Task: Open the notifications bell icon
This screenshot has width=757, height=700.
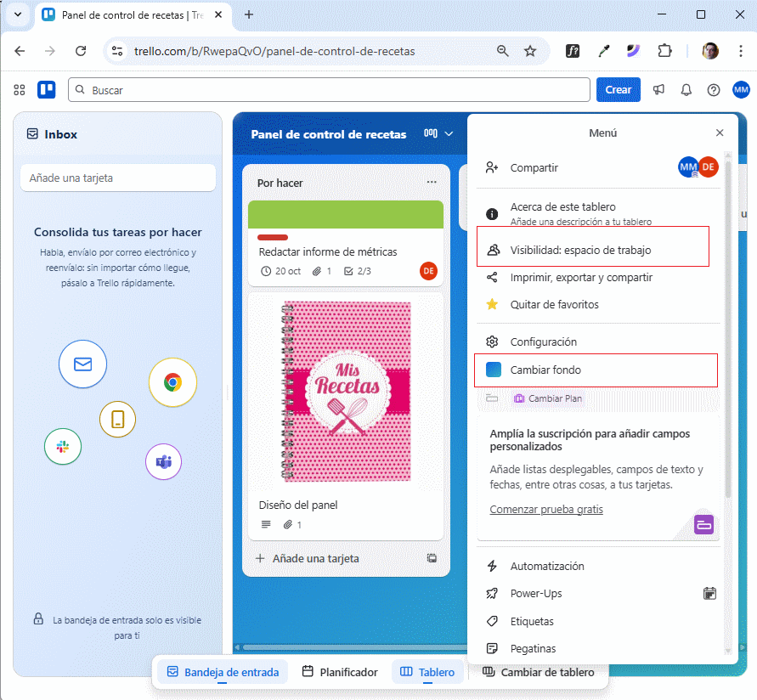Action: pyautogui.click(x=686, y=89)
